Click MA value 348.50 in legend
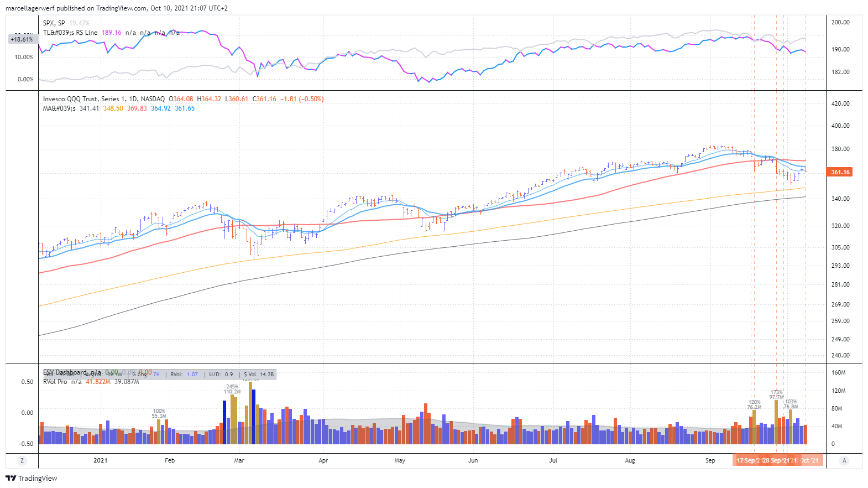This screenshot has width=868, height=488. pos(113,108)
